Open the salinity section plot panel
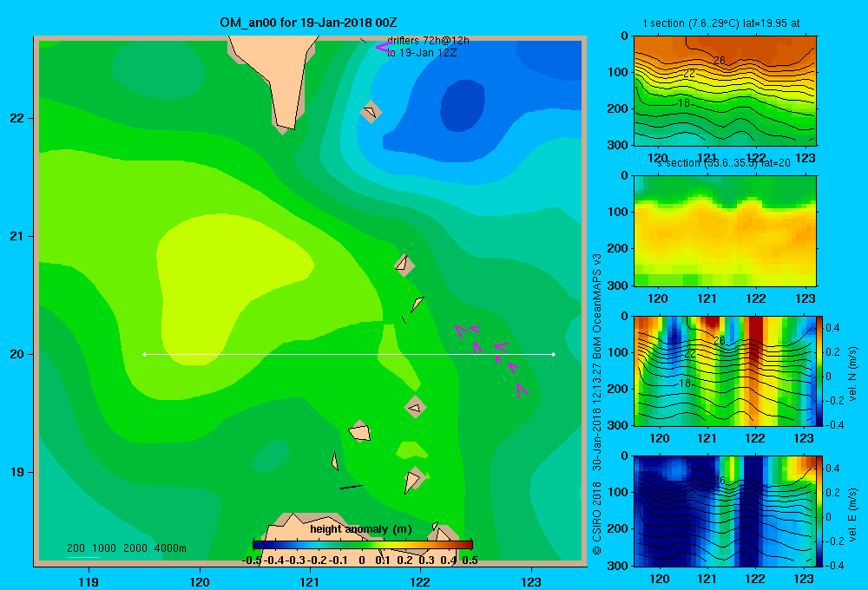Image resolution: width=868 pixels, height=590 pixels. [x=725, y=231]
